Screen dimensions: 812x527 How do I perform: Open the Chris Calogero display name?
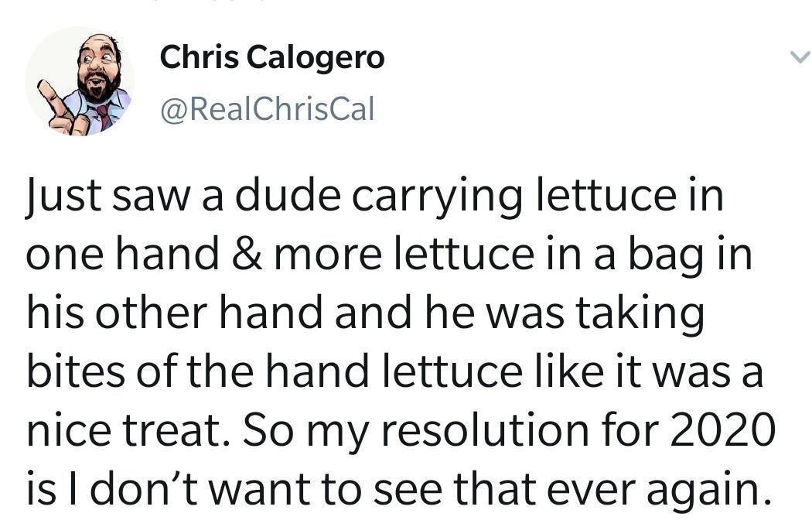(x=271, y=58)
